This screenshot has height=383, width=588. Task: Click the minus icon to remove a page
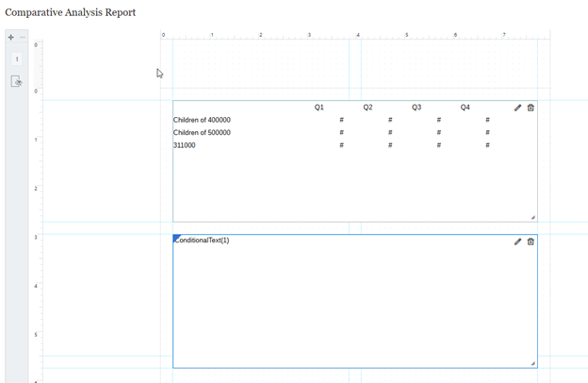[23, 38]
